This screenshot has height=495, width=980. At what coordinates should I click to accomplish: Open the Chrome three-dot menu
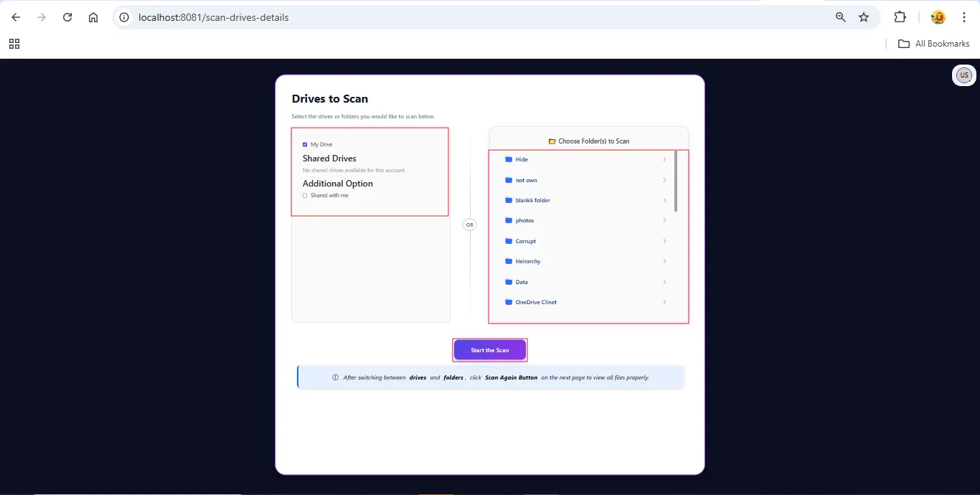[x=964, y=17]
